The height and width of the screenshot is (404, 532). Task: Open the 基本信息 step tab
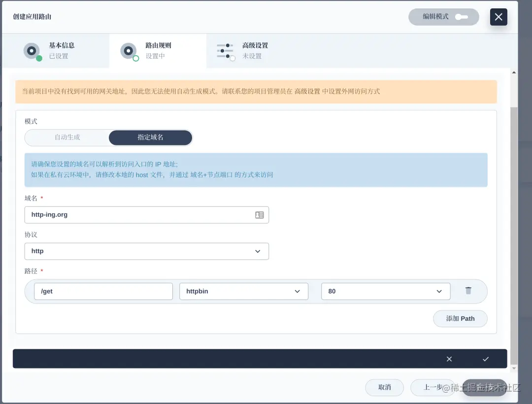point(55,51)
